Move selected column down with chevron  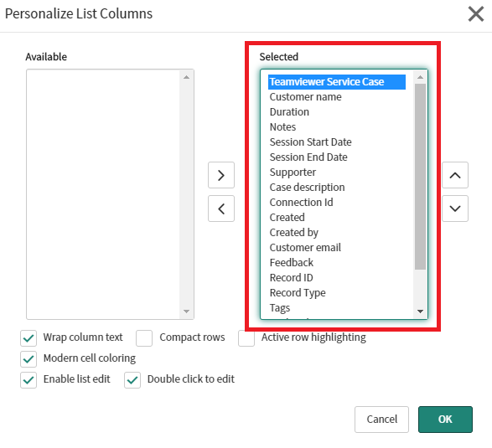(455, 209)
